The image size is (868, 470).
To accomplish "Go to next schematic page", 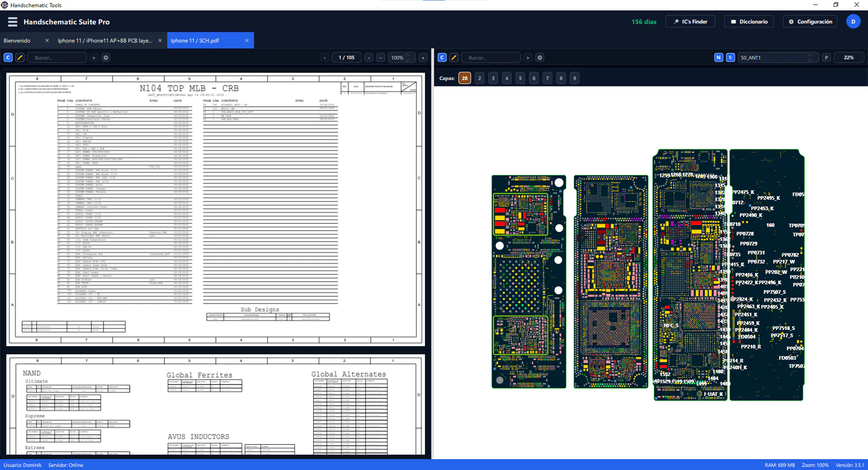I will tap(369, 57).
